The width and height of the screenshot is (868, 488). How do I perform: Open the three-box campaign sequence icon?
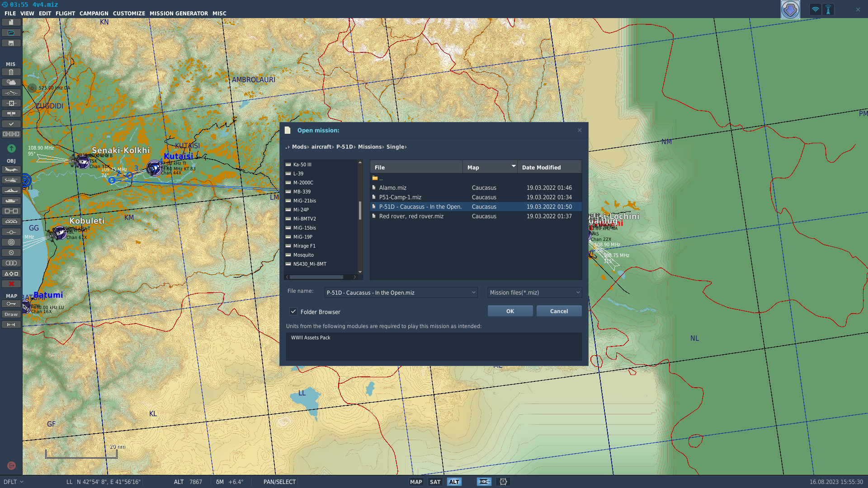pyautogui.click(x=11, y=134)
